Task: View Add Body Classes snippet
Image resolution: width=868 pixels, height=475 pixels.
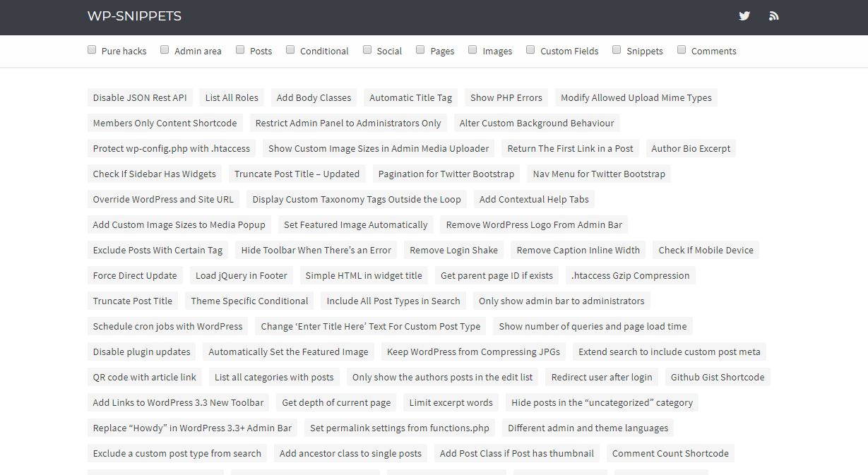Action: tap(314, 97)
